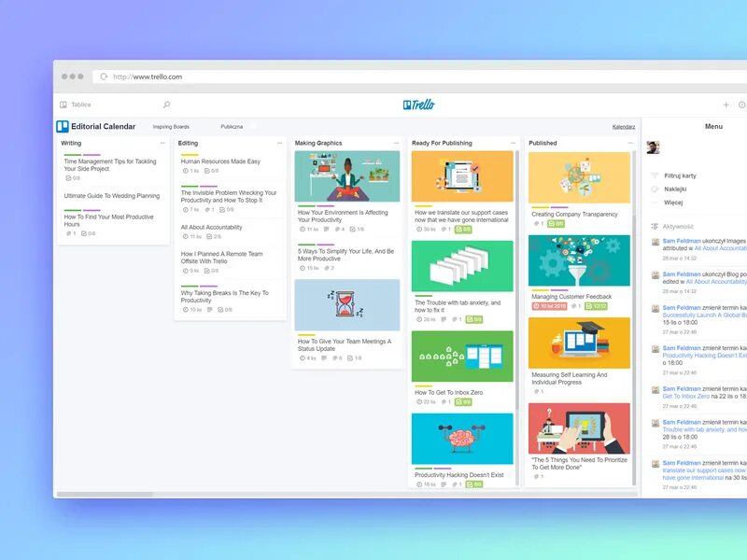Click the board horizontal scrollbar

(x=105, y=495)
